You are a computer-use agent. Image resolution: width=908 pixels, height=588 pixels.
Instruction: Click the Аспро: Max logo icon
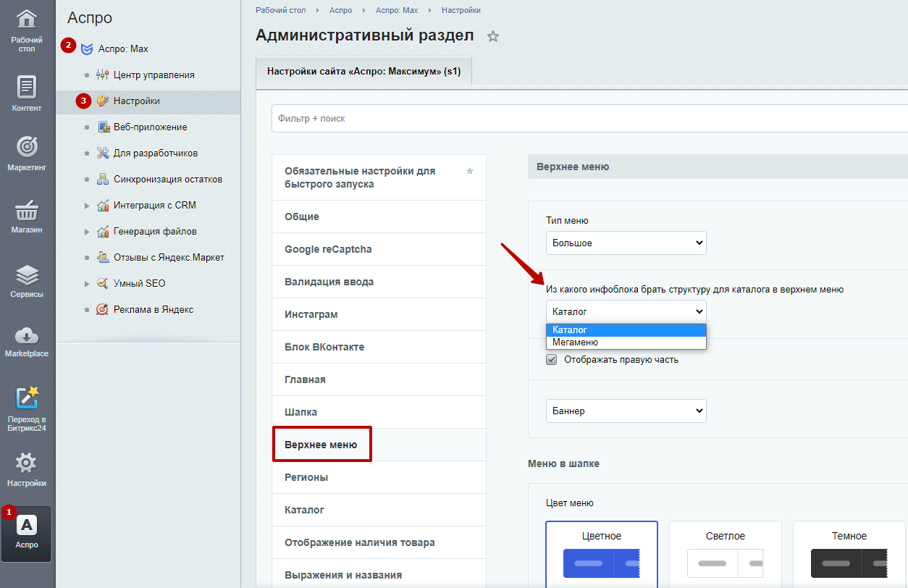click(x=87, y=49)
